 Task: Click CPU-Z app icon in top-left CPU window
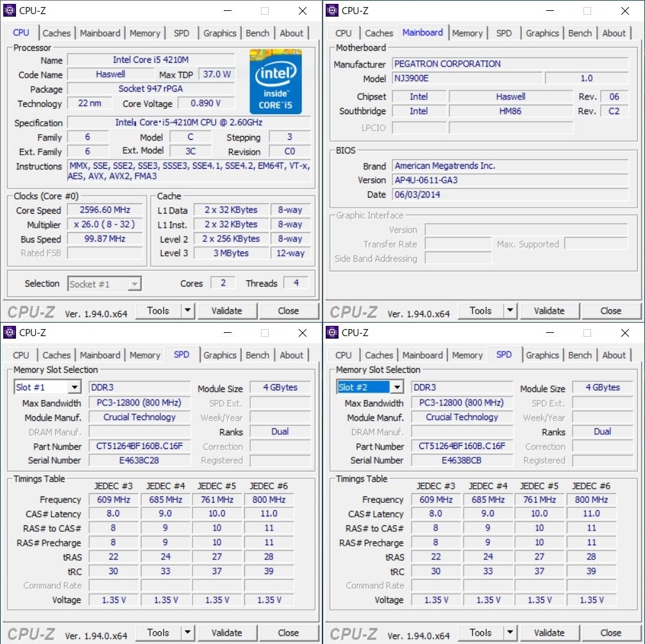coord(10,10)
